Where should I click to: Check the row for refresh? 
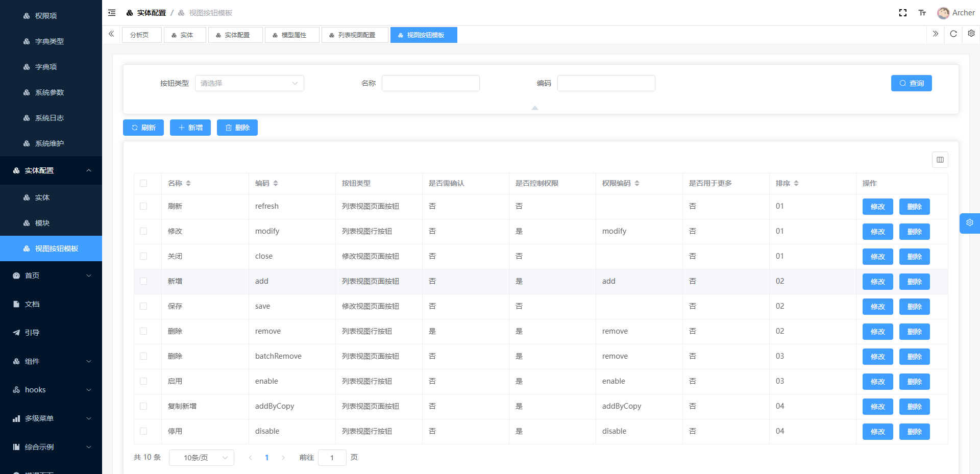point(143,206)
